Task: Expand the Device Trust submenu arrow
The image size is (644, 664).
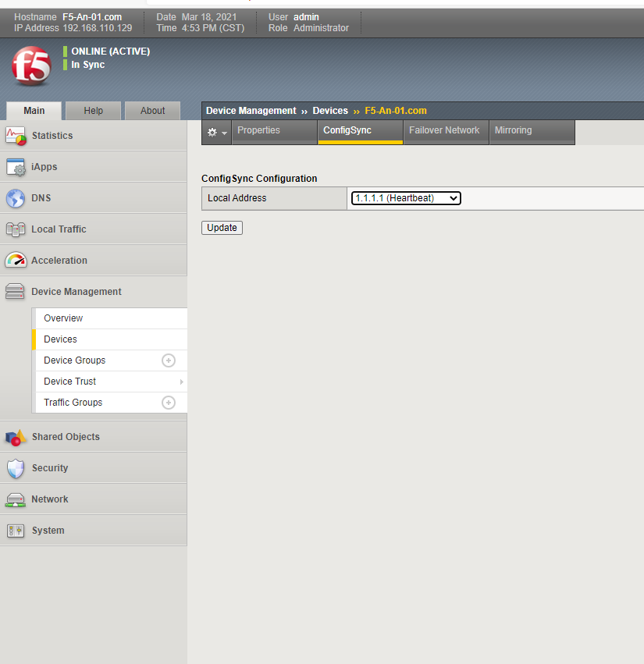Action: pos(181,382)
